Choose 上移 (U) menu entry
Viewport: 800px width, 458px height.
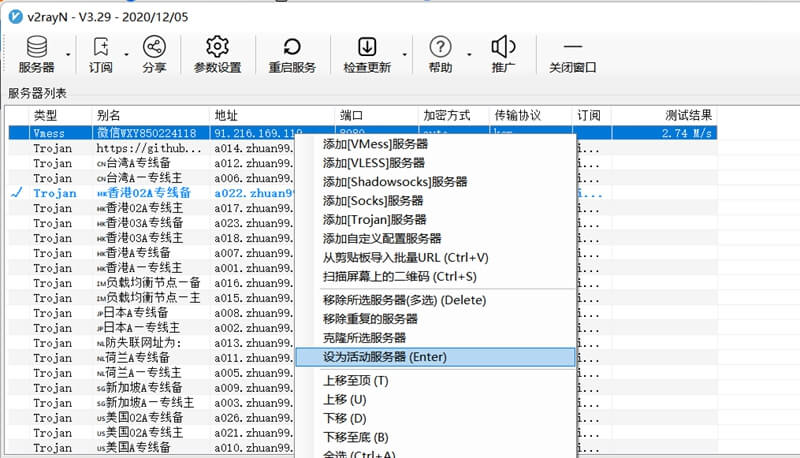pyautogui.click(x=436, y=399)
